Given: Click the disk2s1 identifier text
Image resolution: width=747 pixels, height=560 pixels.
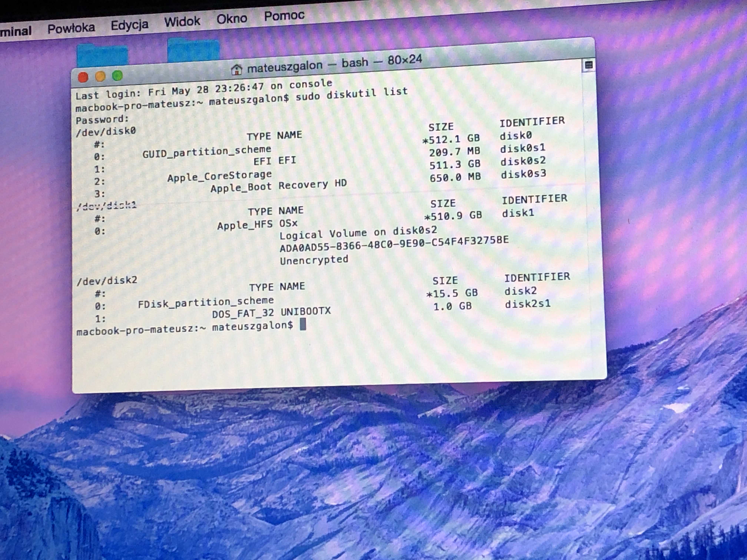Looking at the screenshot, I should 527,304.
